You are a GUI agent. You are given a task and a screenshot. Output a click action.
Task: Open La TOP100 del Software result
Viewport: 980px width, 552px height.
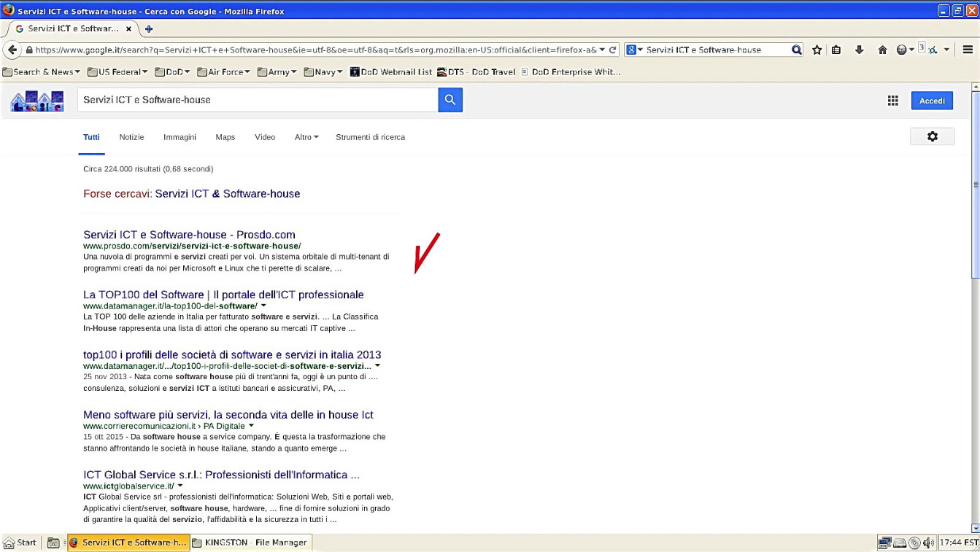point(223,295)
